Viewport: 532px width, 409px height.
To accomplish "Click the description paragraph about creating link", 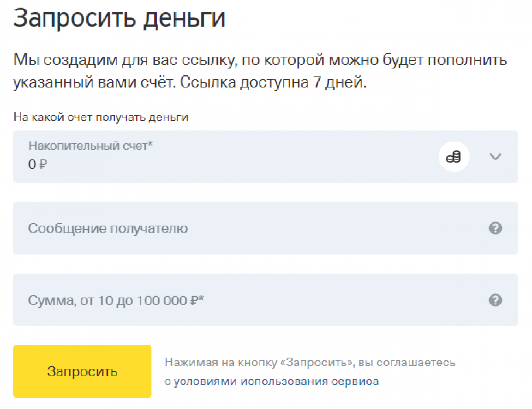I will [x=259, y=71].
